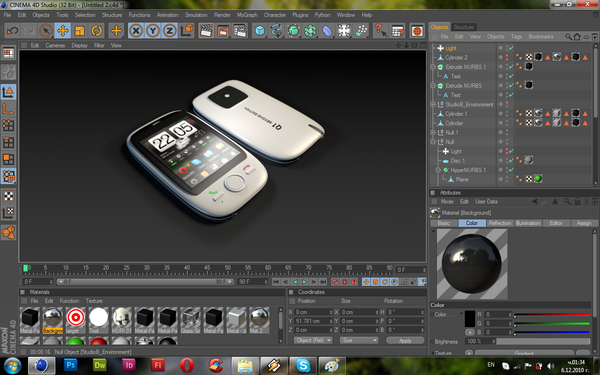Open the deformer objects icon
The height and width of the screenshot is (375, 600).
(327, 31)
